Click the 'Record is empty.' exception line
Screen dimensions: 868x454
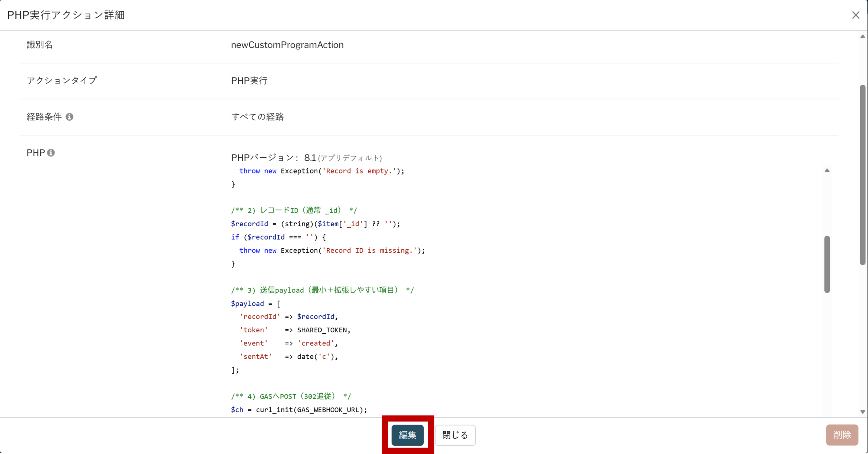[321, 171]
